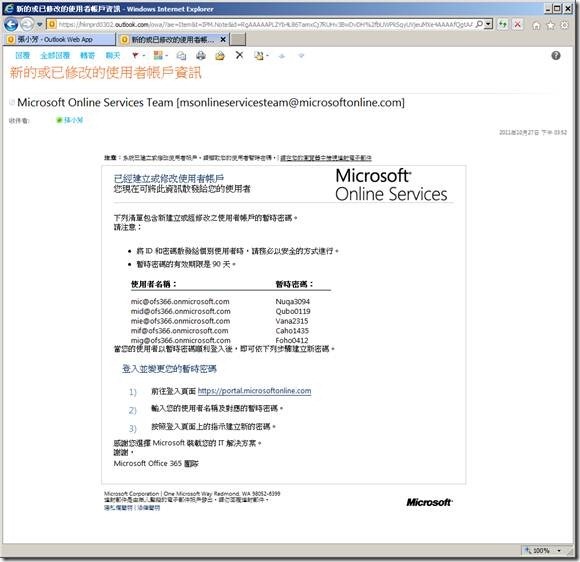Click the message details icon in toolbar
This screenshot has height=562, width=580.
[x=181, y=56]
